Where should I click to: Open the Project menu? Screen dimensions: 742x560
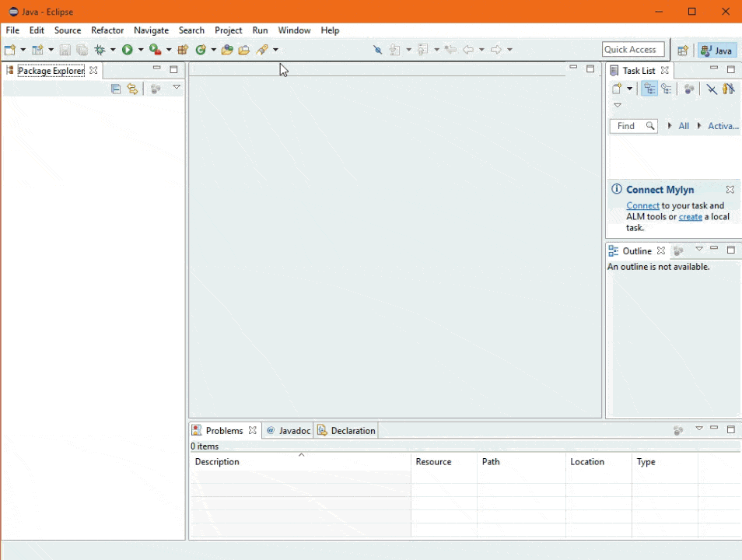228,30
